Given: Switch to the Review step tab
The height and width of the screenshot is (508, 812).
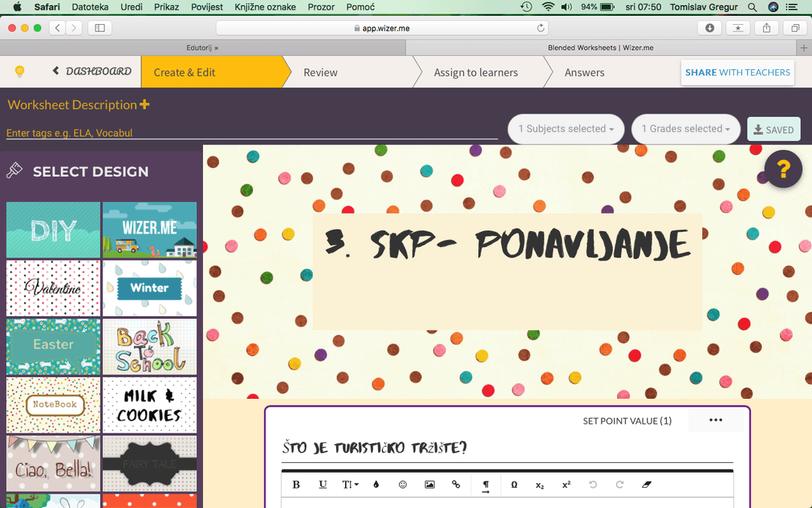Looking at the screenshot, I should coord(320,72).
